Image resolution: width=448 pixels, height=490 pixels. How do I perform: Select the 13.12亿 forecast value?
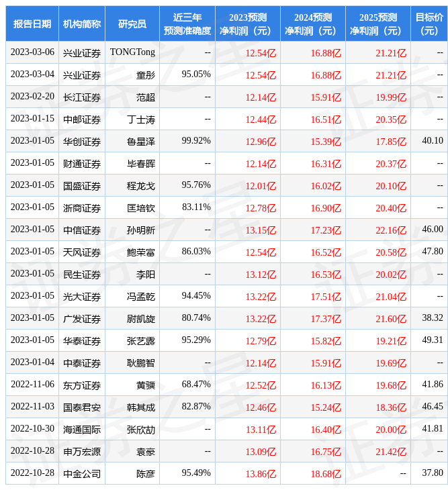point(261,275)
